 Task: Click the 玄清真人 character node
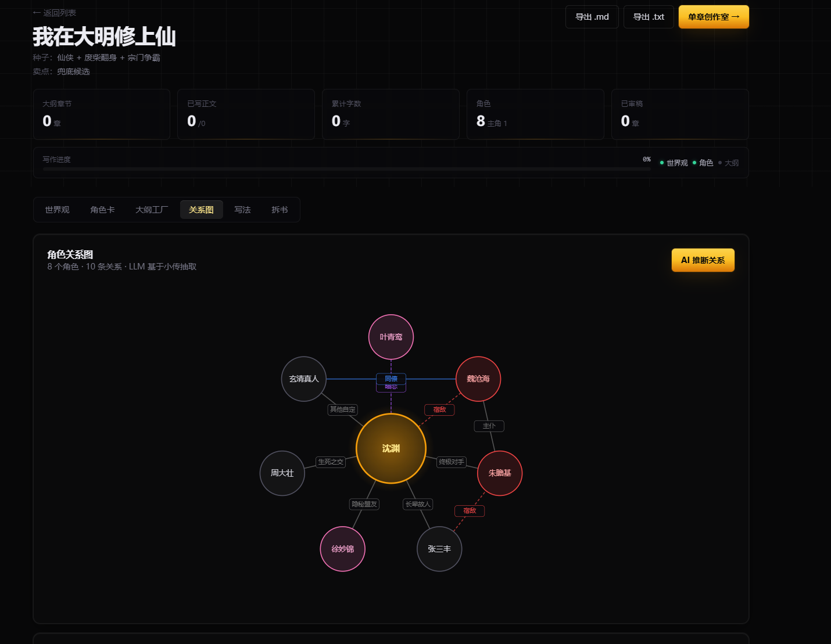[304, 379]
